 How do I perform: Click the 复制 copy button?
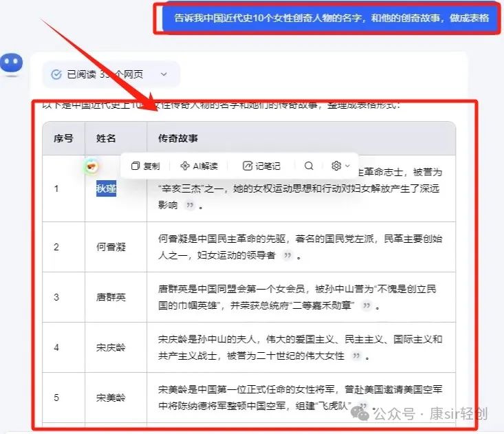(x=145, y=166)
